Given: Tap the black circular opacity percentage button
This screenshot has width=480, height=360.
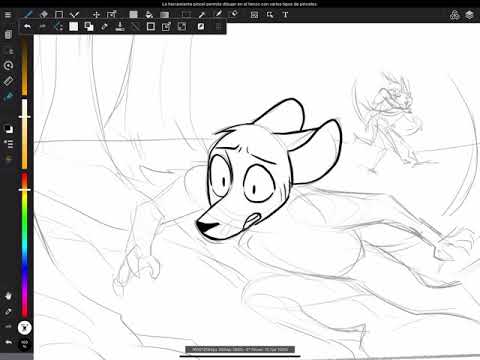Looking at the screenshot, I should coord(25,344).
